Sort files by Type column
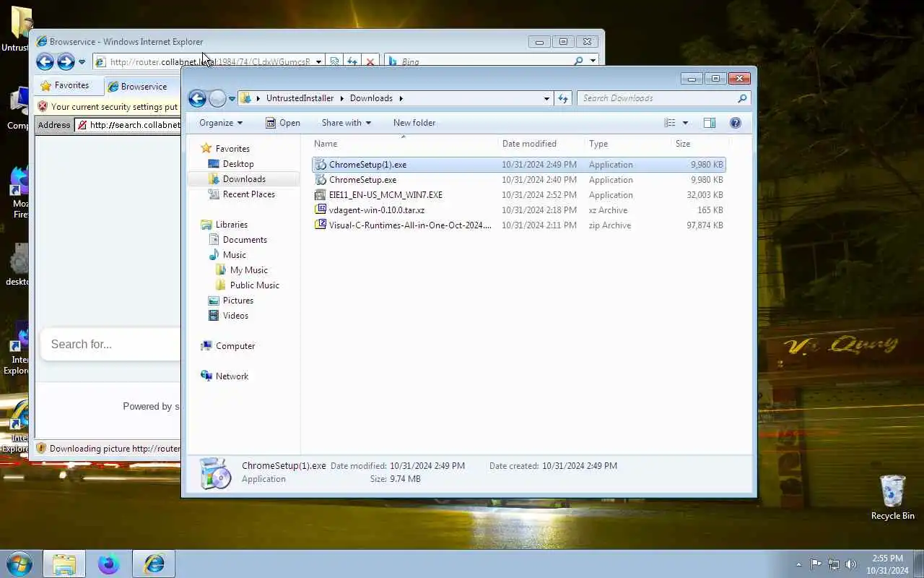The height and width of the screenshot is (578, 924). [x=627, y=144]
